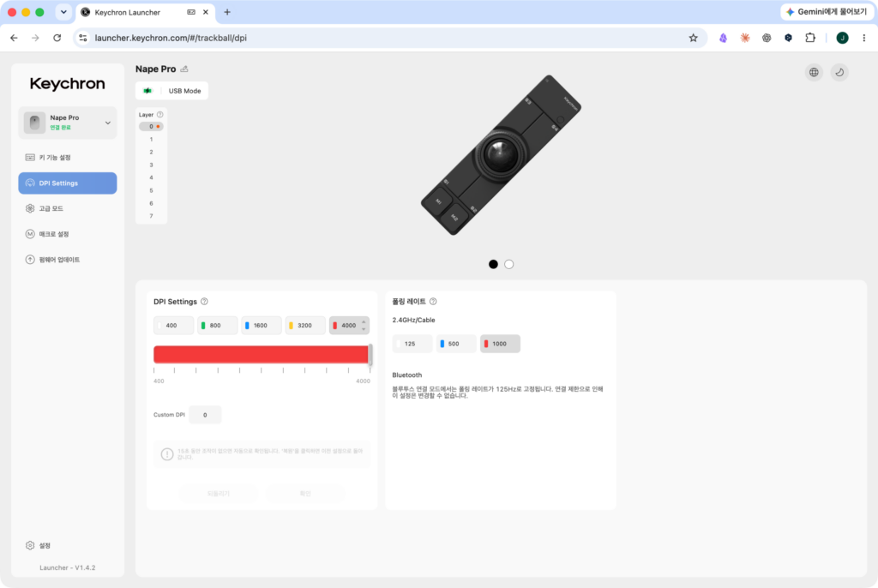Click the dark hexagon extension icon
Viewport: 878px width, 588px height.
pos(789,38)
